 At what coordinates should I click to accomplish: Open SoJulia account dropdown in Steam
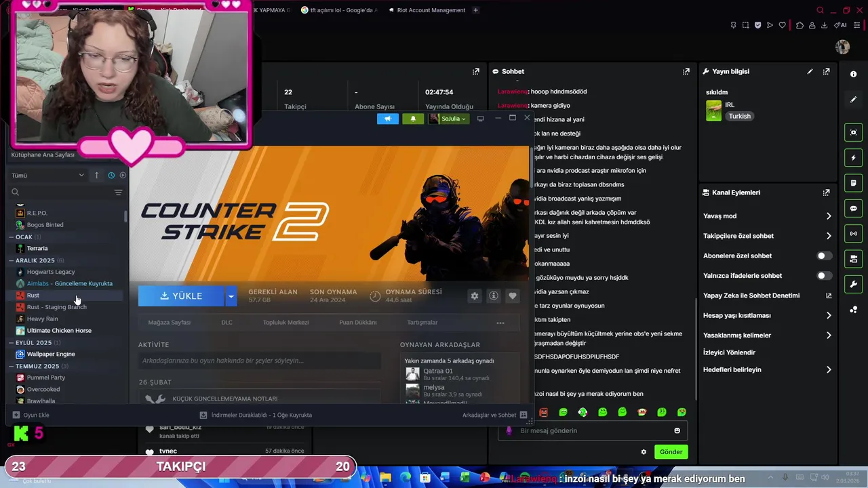click(449, 119)
